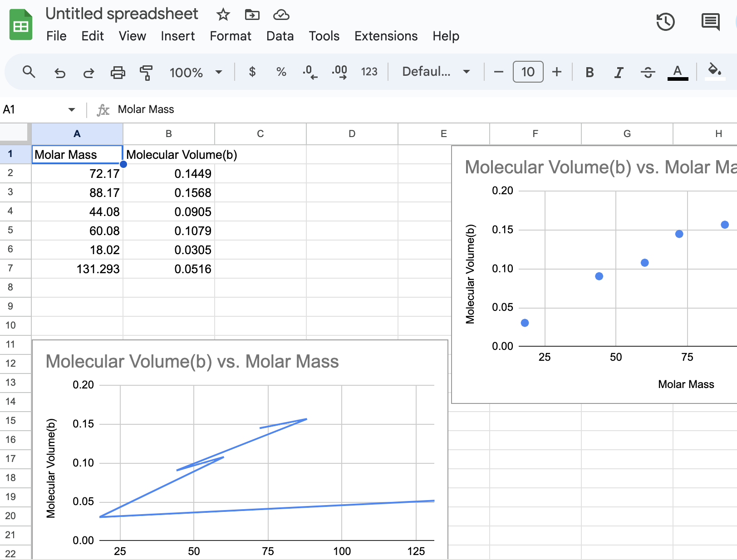
Task: Open the text color picker
Action: point(678,72)
